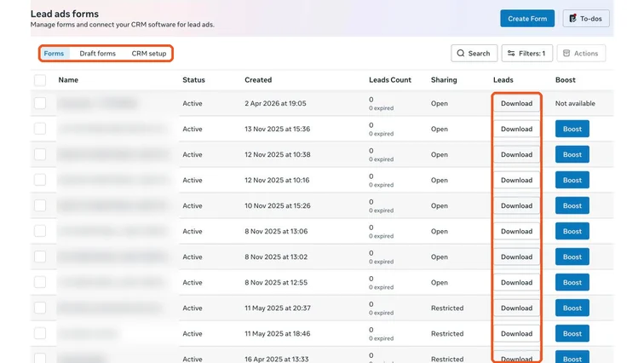The height and width of the screenshot is (363, 644).
Task: Select the form created 8 Nov 2025 at 12:55
Action: tap(40, 282)
